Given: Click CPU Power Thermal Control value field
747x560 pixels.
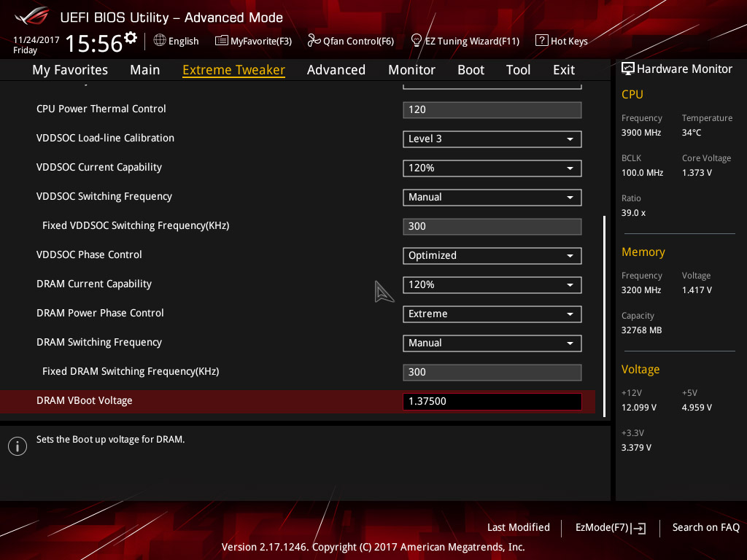Looking at the screenshot, I should (x=492, y=109).
